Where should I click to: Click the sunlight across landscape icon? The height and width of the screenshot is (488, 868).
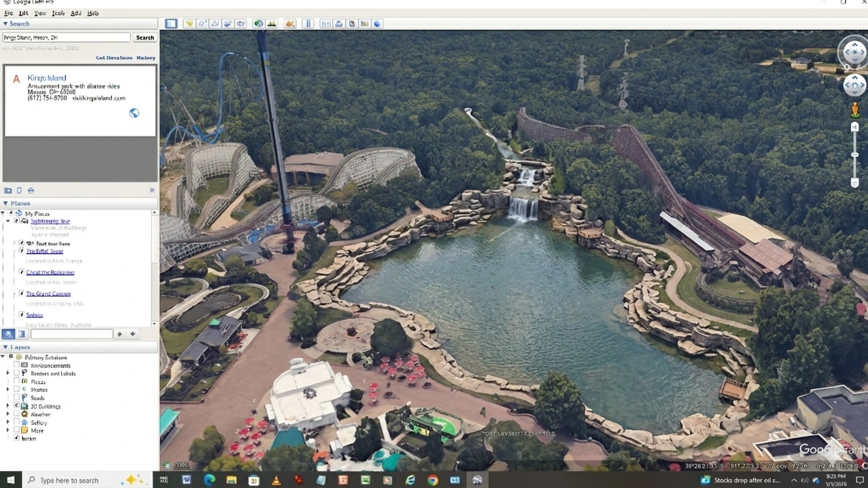point(272,24)
